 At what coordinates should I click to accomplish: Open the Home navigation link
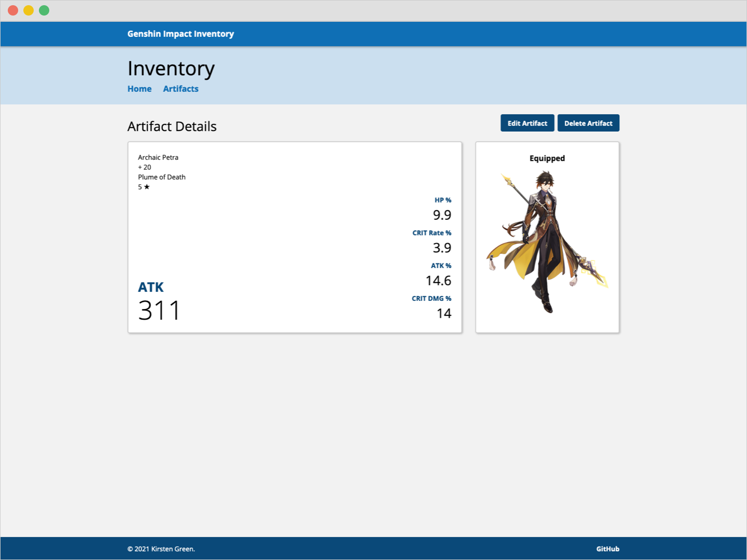[140, 89]
